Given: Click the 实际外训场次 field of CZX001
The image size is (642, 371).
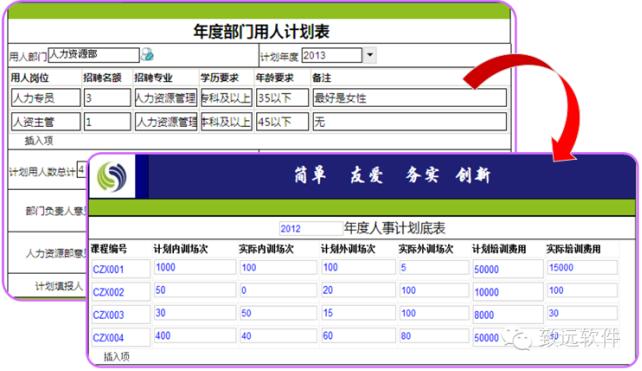Looking at the screenshot, I should (x=434, y=267).
